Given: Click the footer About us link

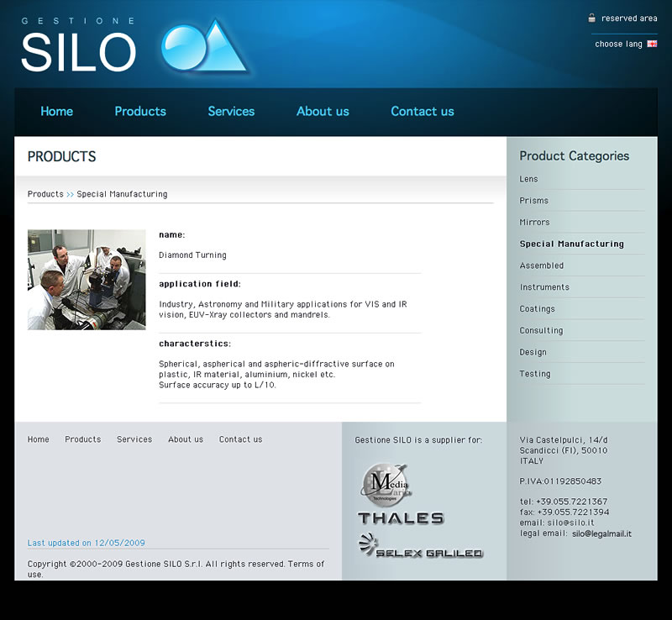Looking at the screenshot, I should point(186,439).
